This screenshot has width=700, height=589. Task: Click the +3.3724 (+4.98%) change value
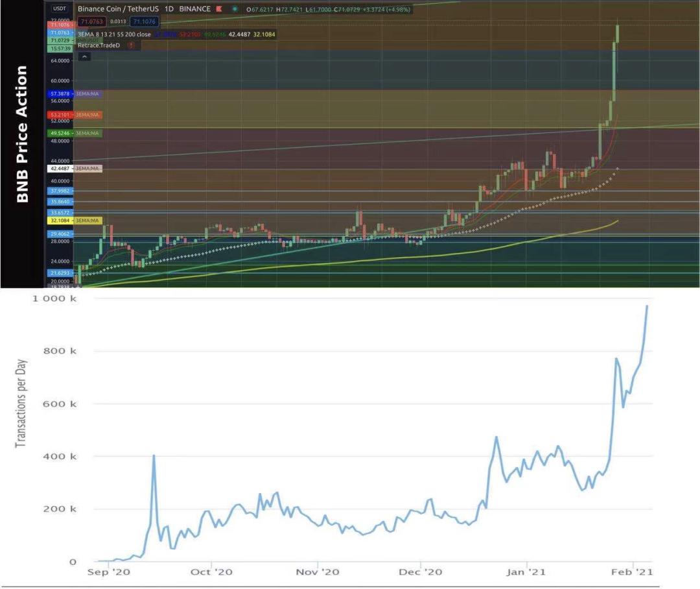click(386, 9)
